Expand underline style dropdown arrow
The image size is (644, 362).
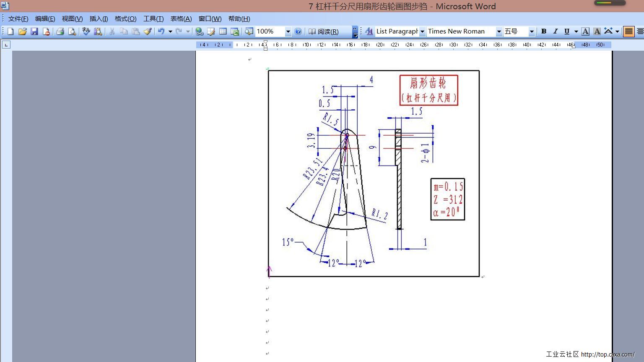click(576, 31)
